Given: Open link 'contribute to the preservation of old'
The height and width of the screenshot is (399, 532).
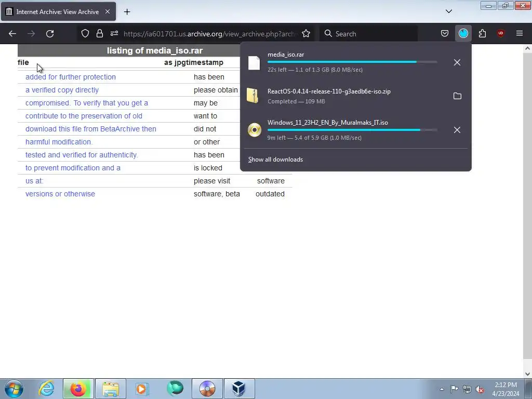Looking at the screenshot, I should coord(84,116).
